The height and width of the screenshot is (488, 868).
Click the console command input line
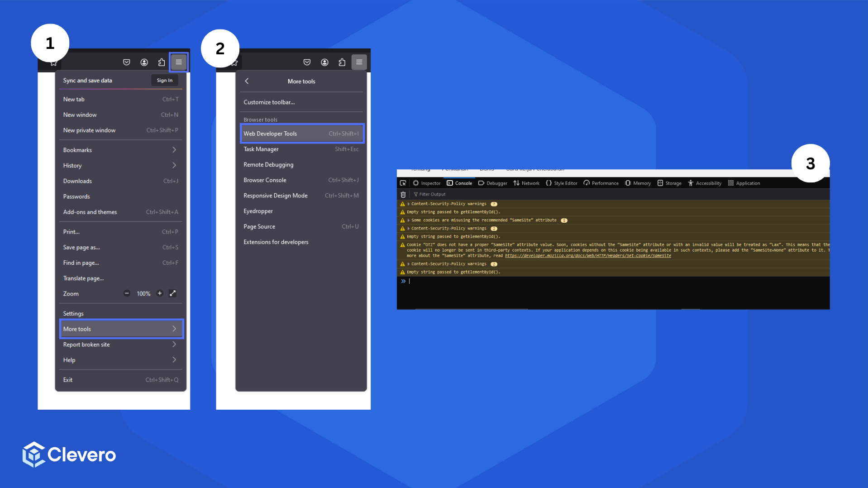[618, 282]
